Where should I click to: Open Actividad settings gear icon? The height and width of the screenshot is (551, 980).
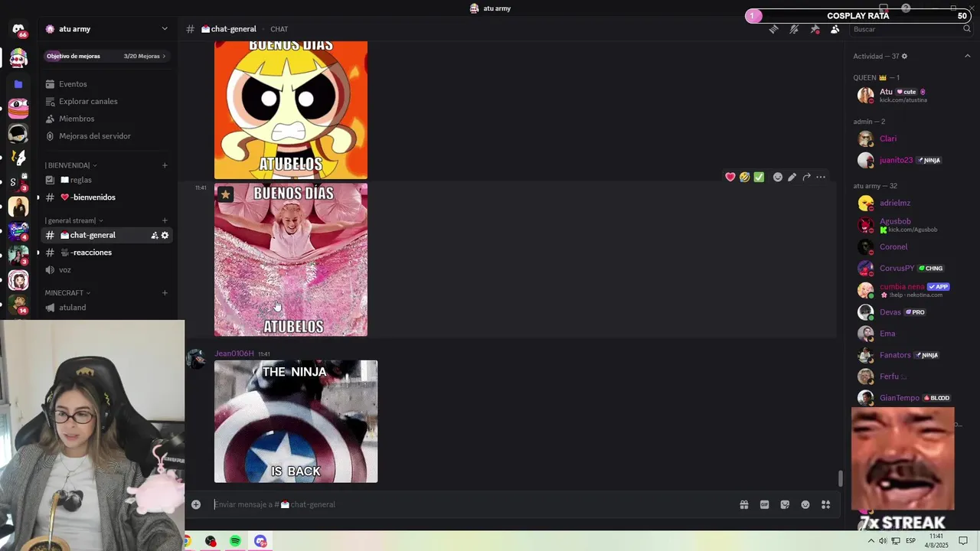904,56
